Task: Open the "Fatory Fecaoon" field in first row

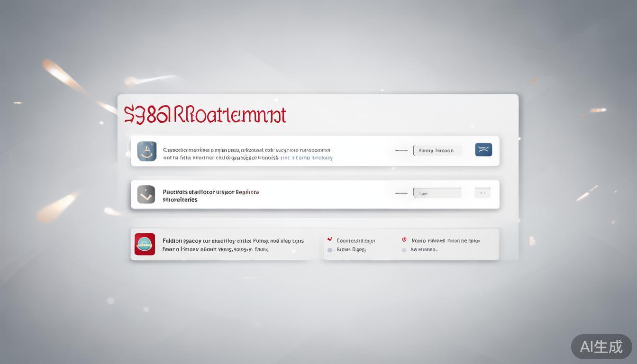Action: (437, 151)
